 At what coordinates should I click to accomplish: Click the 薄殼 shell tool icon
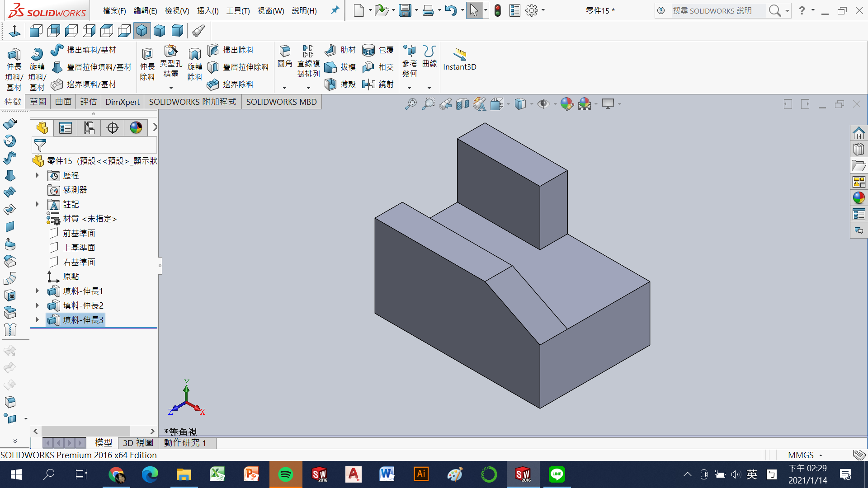331,84
